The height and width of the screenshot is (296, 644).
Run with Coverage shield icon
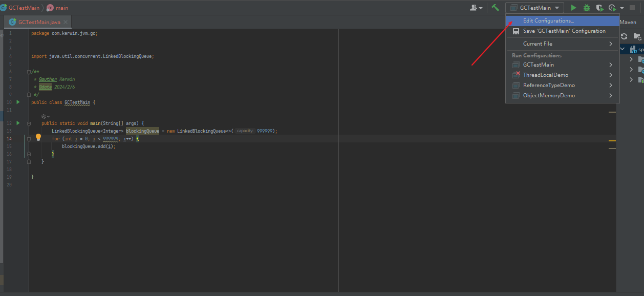click(x=599, y=8)
